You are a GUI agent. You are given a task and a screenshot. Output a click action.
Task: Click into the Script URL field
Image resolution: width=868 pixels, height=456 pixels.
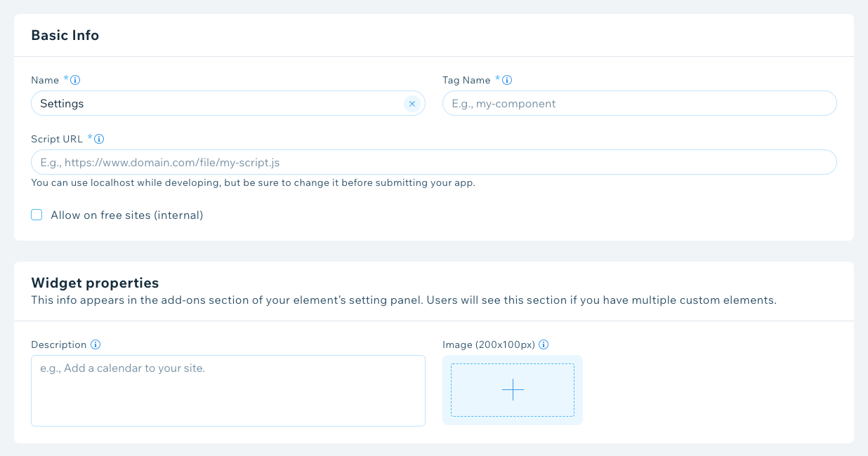pyautogui.click(x=434, y=162)
